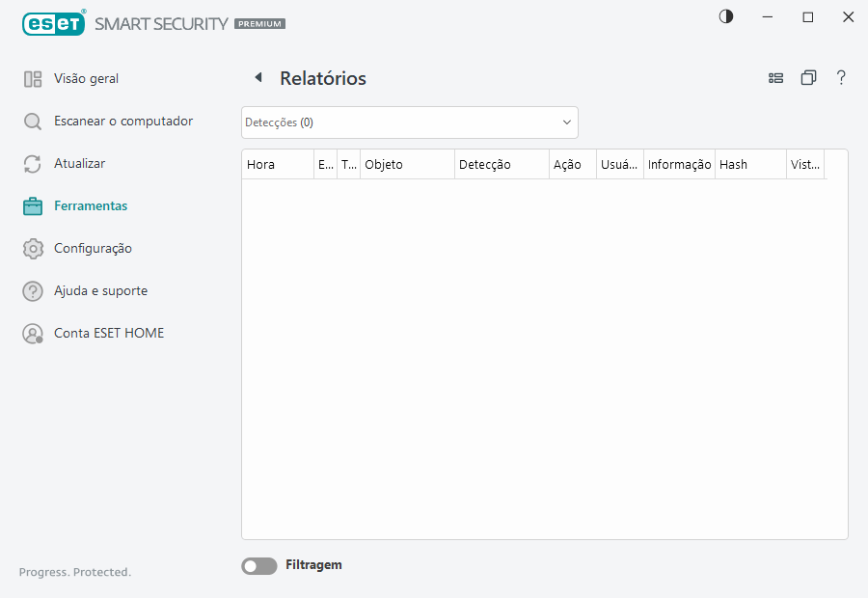Open the Visão geral dashboard icon
The width and height of the screenshot is (868, 598).
[33, 78]
